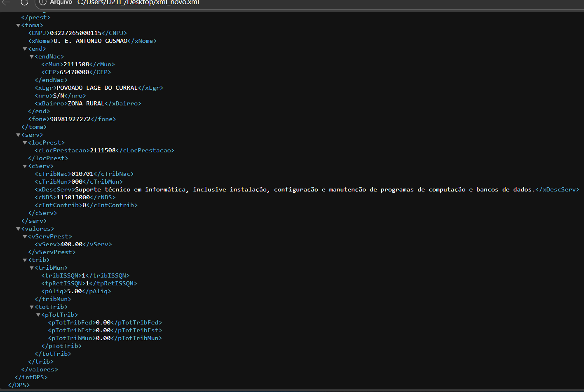Toggle the vServPrest disclosure triangle
The image size is (584, 392).
click(25, 237)
